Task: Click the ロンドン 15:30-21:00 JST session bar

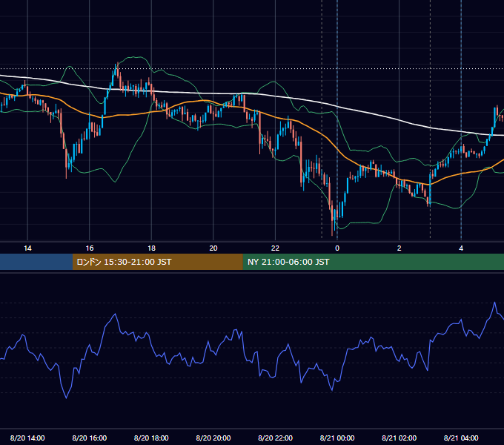Action: 157,262
